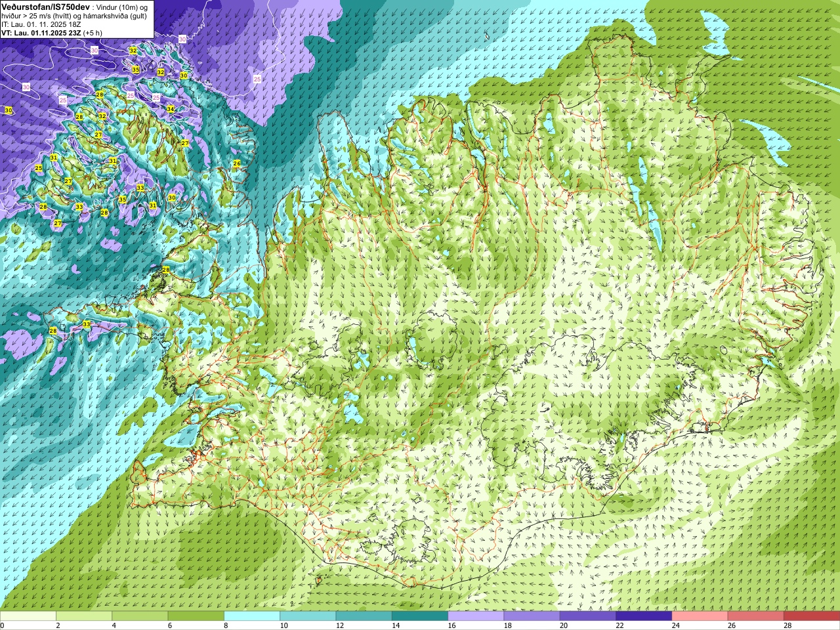
Task: Click the 'hámarkshviða (gult)' header text
Action: (115, 16)
